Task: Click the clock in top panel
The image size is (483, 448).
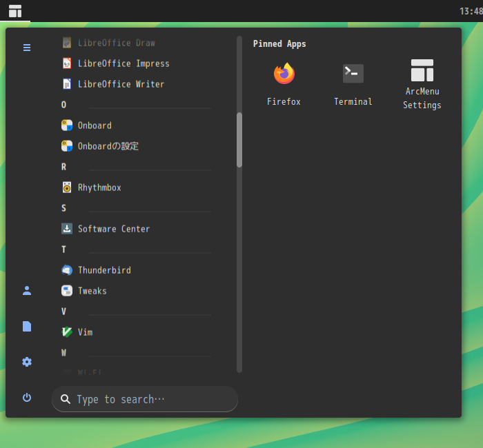Action: [x=471, y=11]
